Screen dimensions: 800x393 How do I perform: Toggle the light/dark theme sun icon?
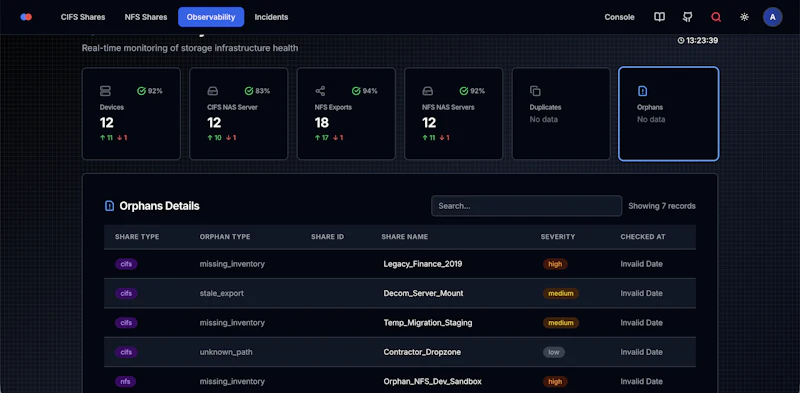[x=744, y=17]
